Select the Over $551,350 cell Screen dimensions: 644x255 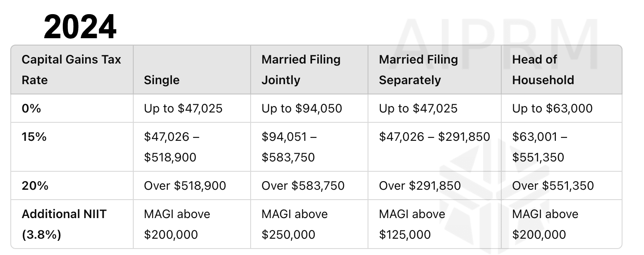tap(553, 185)
